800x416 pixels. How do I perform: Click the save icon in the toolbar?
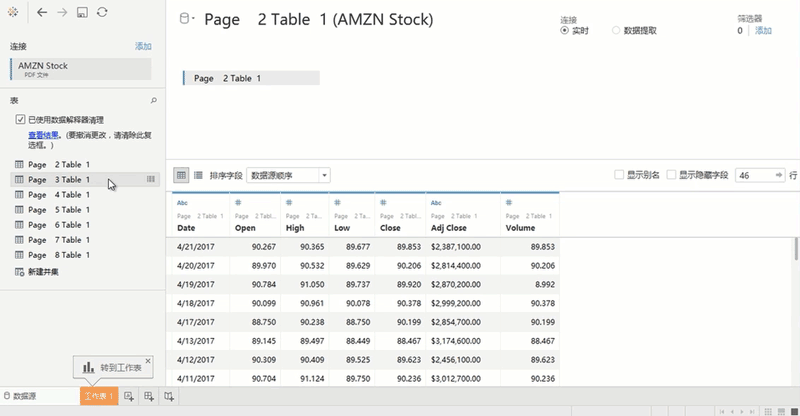tap(82, 12)
